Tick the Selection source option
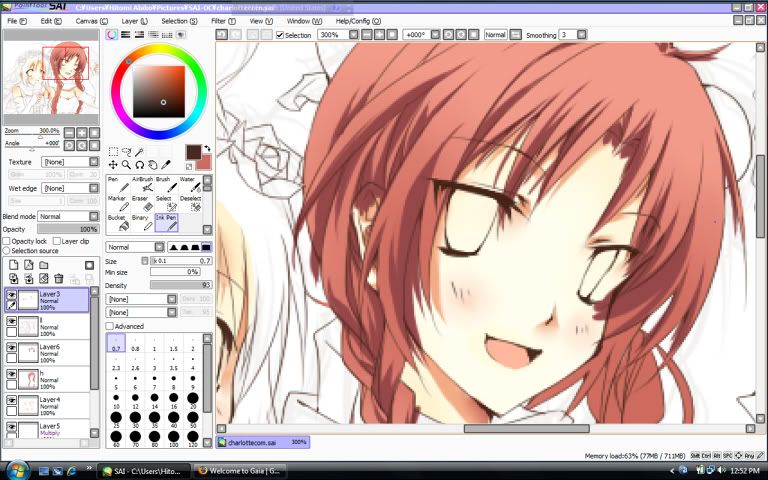Viewport: 768px width, 480px height. pos(6,250)
